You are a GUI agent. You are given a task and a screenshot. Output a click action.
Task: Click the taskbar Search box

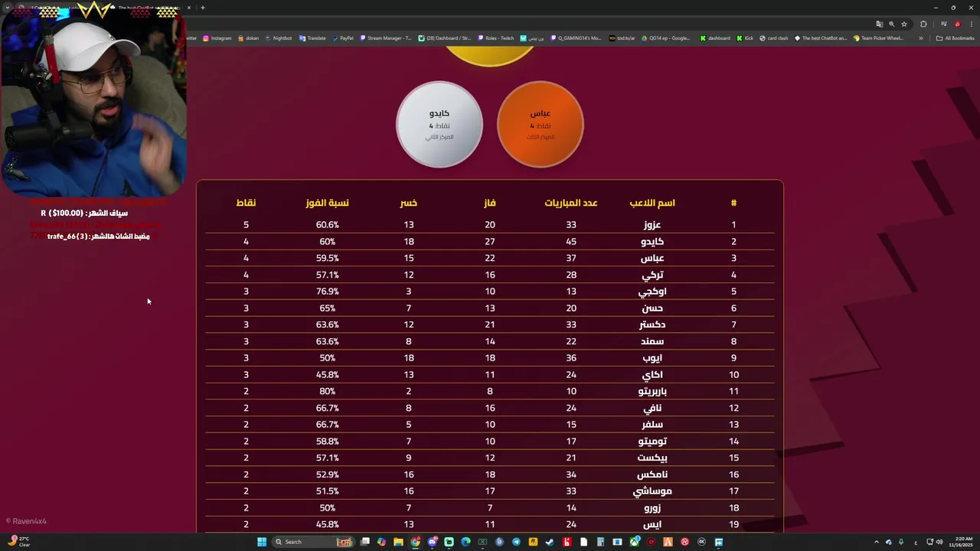pos(314,542)
